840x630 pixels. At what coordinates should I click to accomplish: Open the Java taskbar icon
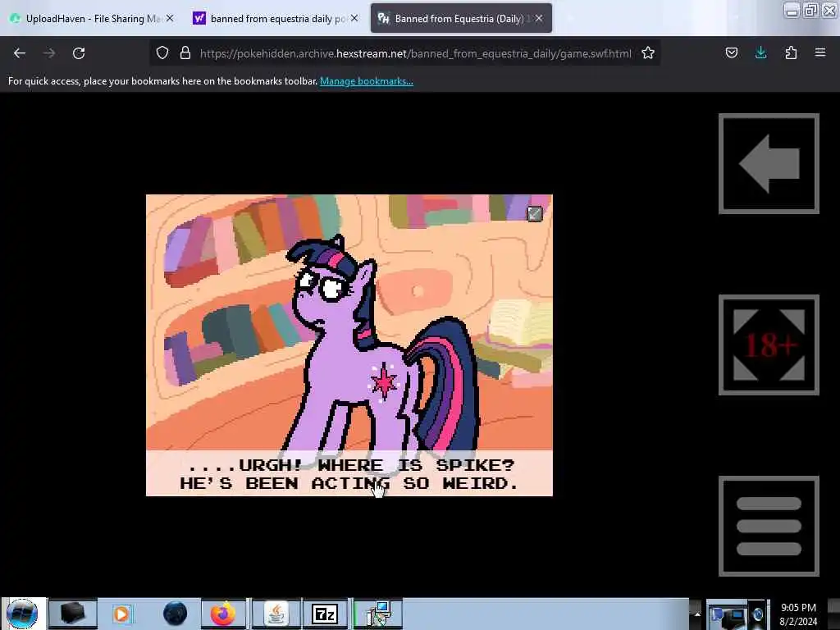click(x=276, y=614)
